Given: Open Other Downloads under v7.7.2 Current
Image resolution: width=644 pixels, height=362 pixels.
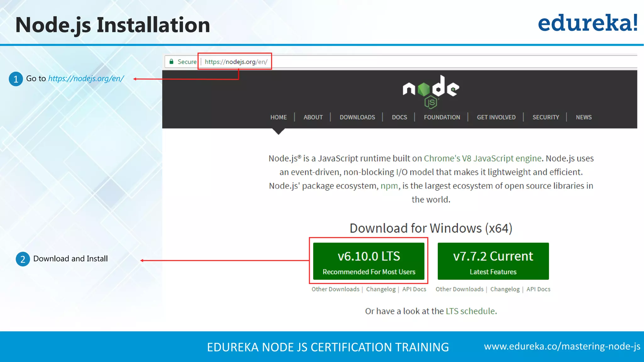Looking at the screenshot, I should click(459, 289).
